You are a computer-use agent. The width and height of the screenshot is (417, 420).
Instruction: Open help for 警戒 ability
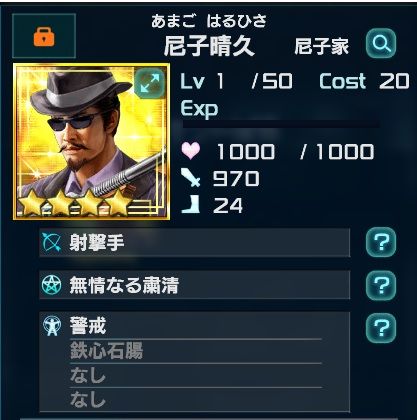pyautogui.click(x=381, y=328)
